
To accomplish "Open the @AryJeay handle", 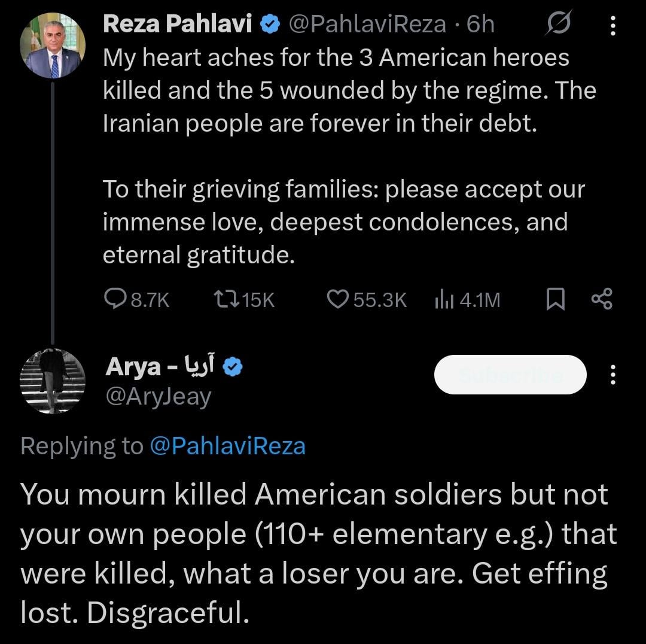I will (158, 396).
